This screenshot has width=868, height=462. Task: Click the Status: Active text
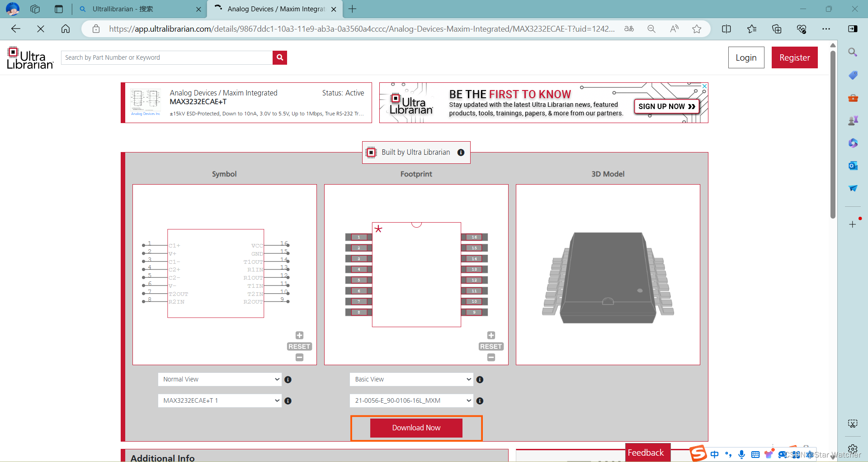pos(343,93)
